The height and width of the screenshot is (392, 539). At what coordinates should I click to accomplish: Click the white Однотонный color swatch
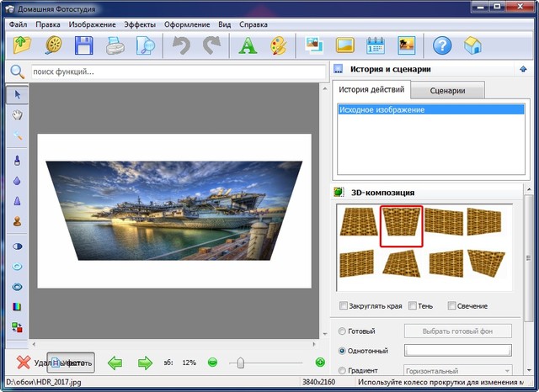pos(457,350)
